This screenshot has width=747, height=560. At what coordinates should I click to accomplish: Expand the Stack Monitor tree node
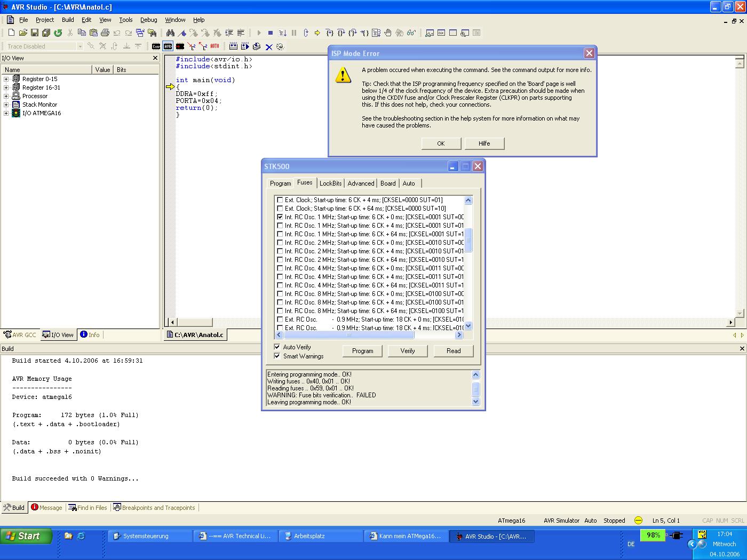pos(6,105)
